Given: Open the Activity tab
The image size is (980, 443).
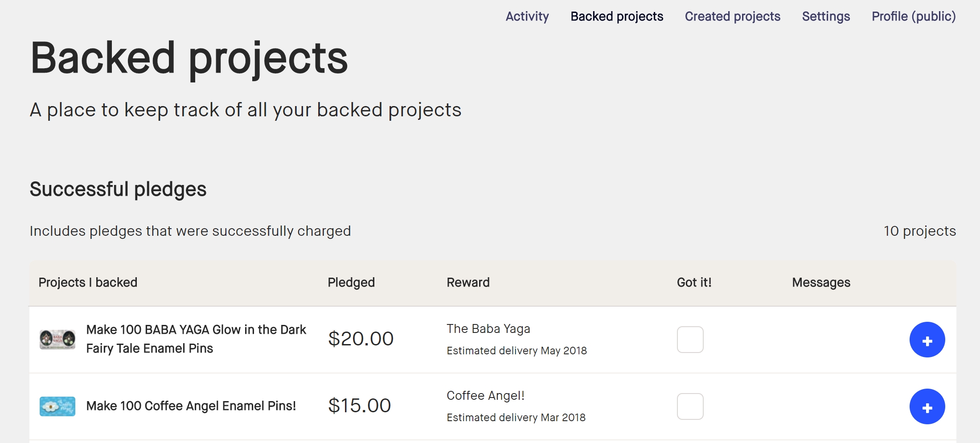Looking at the screenshot, I should [527, 16].
